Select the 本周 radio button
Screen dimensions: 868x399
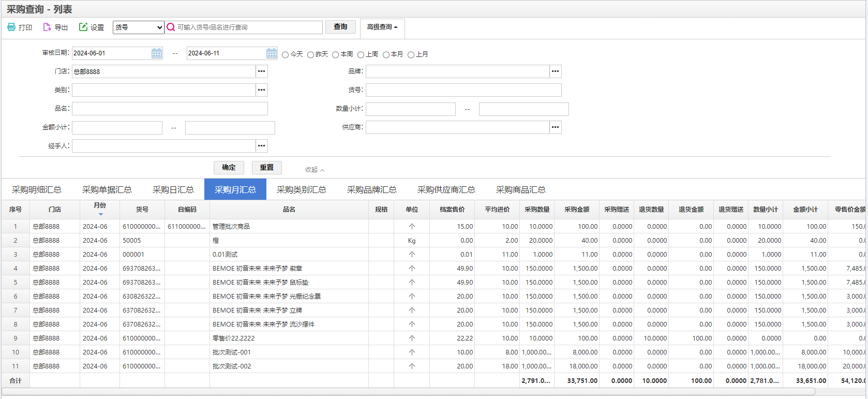tap(336, 55)
